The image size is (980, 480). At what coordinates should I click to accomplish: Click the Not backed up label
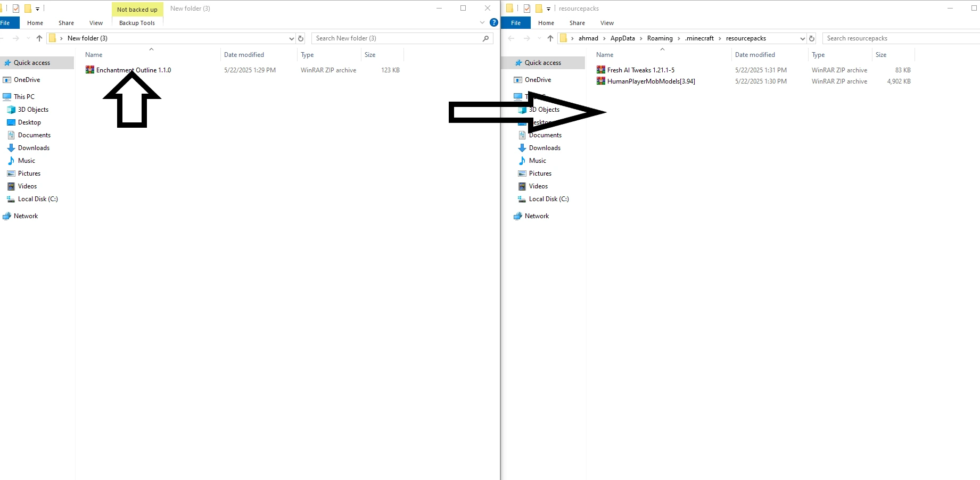click(x=137, y=10)
